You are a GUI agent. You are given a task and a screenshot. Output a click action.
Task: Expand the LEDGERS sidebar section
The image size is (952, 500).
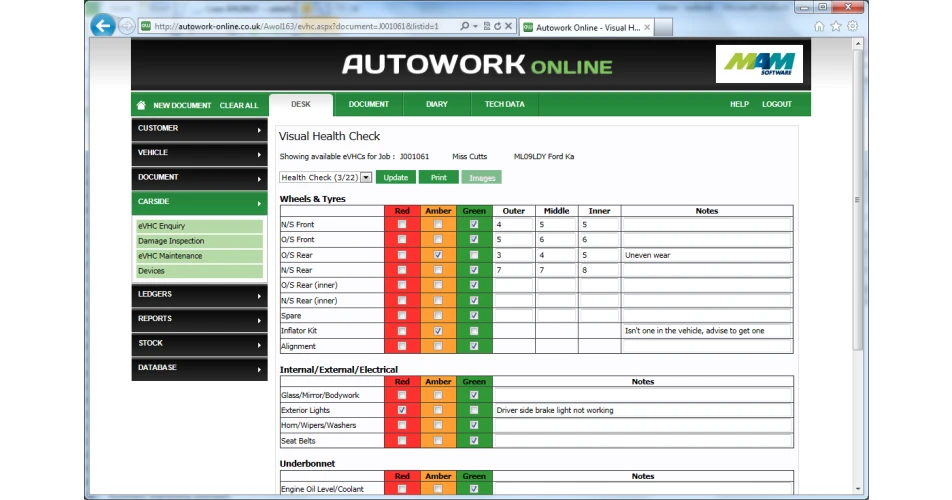[x=199, y=295]
